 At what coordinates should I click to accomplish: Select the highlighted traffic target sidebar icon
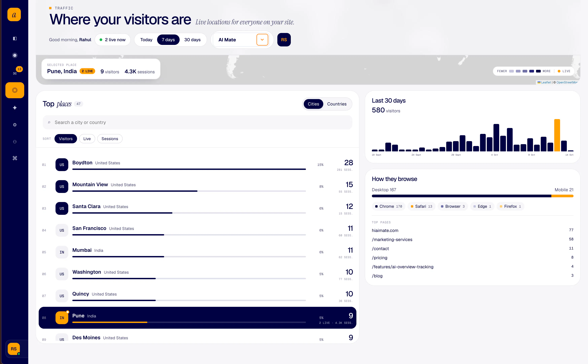point(15,90)
